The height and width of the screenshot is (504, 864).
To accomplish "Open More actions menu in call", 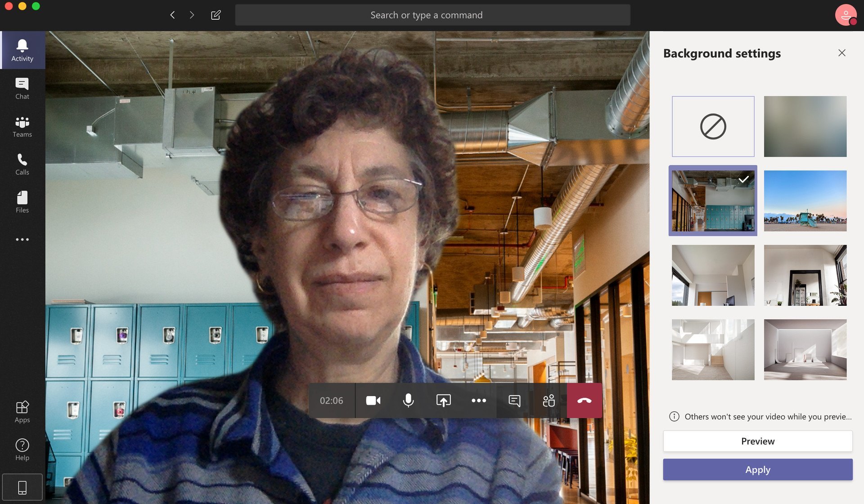I will (x=479, y=400).
